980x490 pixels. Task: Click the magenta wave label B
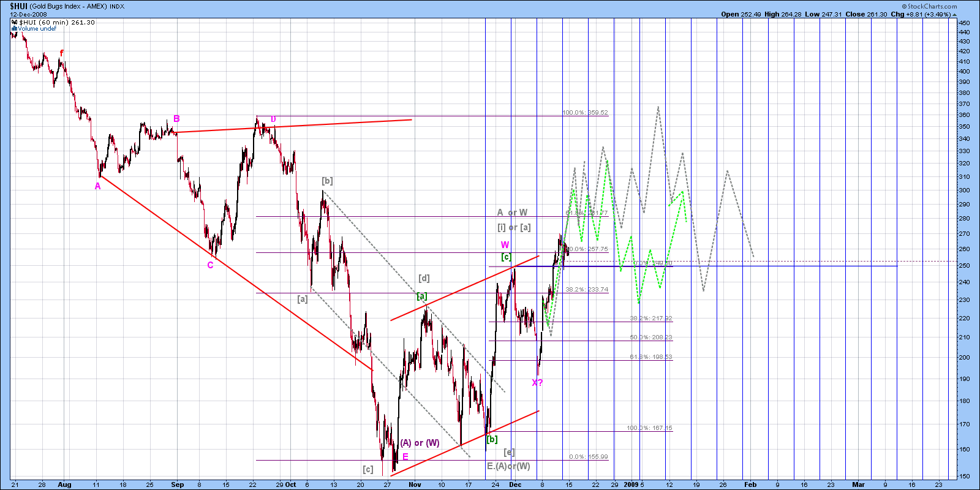coord(176,119)
